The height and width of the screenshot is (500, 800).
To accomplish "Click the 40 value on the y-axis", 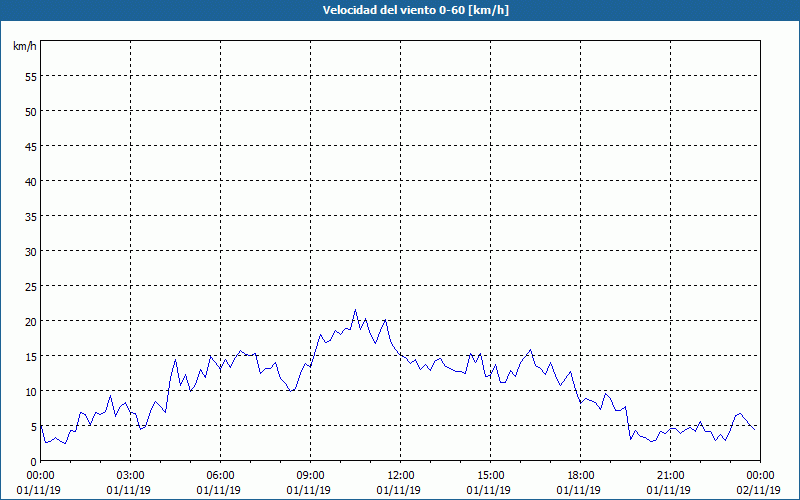I will 31,181.
